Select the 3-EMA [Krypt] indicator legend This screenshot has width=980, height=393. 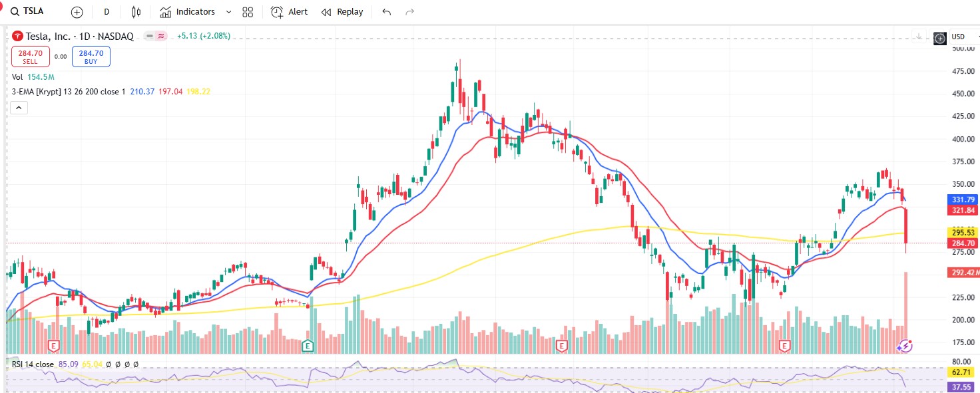[69, 91]
